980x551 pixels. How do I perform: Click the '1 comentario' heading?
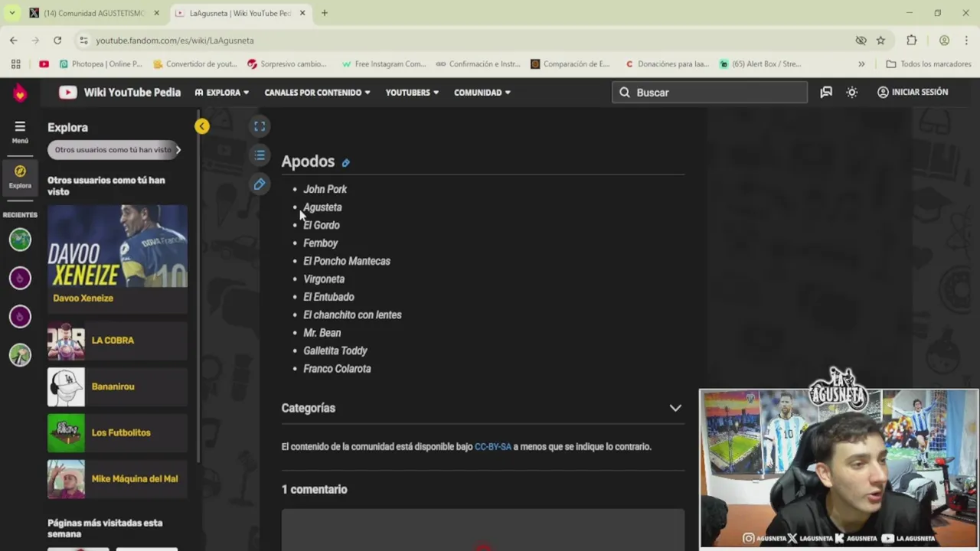[314, 490]
